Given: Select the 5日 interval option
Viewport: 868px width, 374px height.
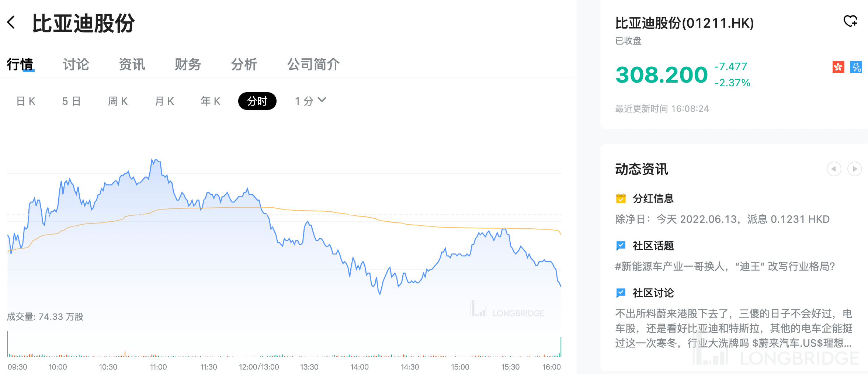Looking at the screenshot, I should pos(71,101).
